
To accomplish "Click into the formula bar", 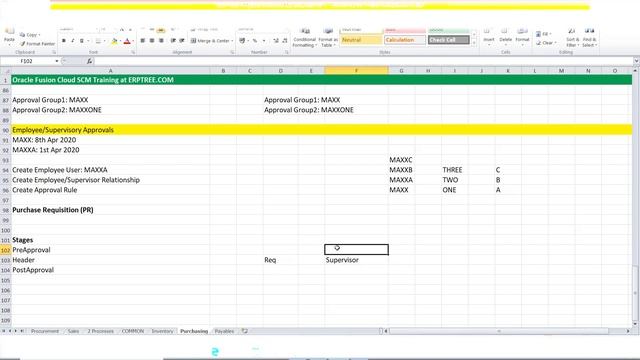I will (x=363, y=61).
